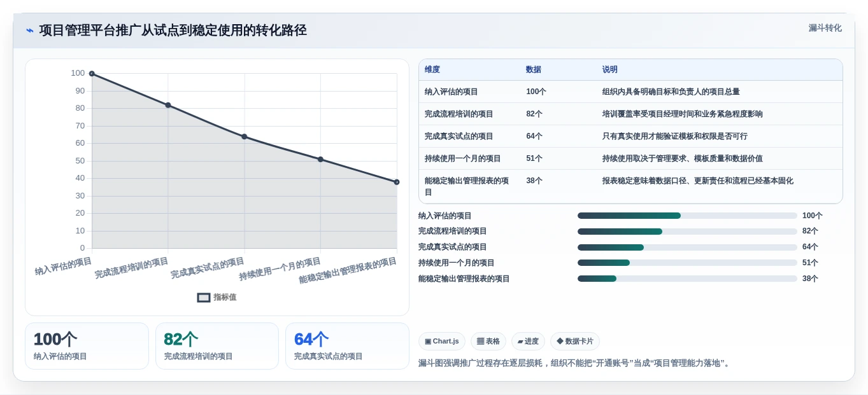868x395 pixels.
Task: Click table value 100个
Action: 536,92
